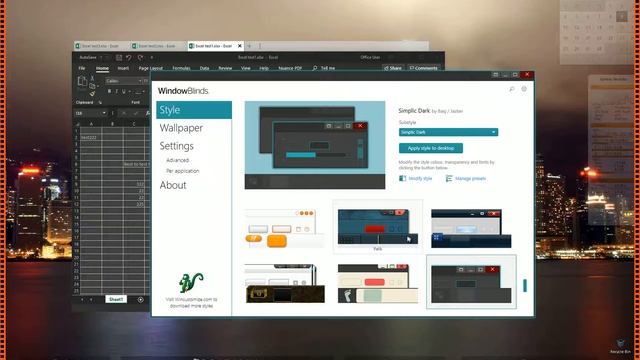Visit WinCustomize.com download link

191,302
